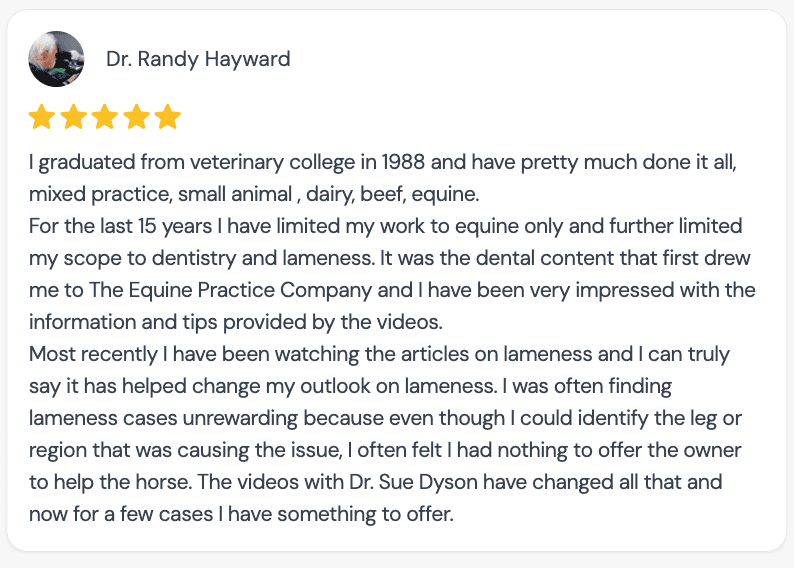Image resolution: width=794 pixels, height=568 pixels.
Task: Click Dr. Randy Hayward's profile photo
Action: pos(56,59)
